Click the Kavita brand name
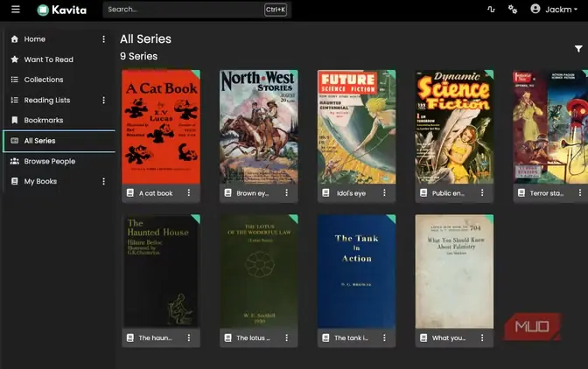 [x=69, y=10]
